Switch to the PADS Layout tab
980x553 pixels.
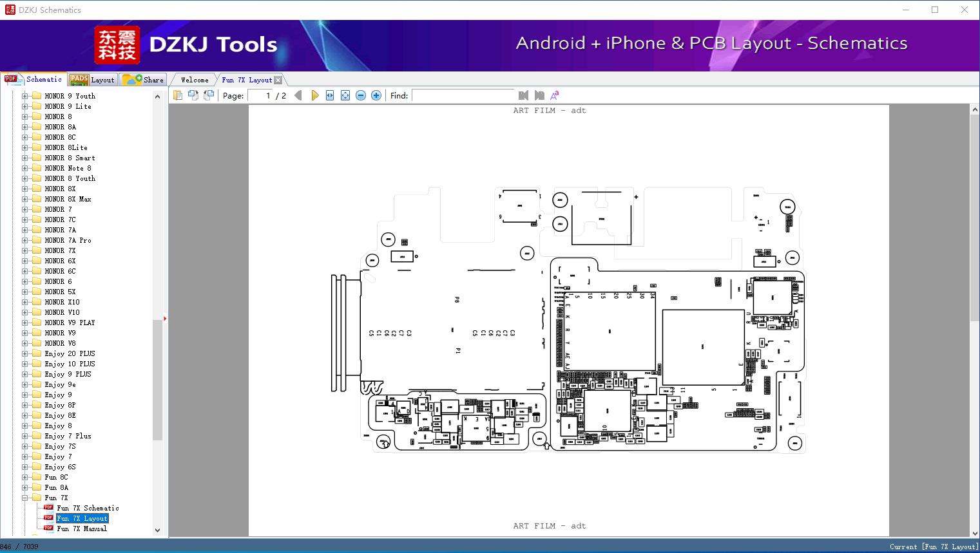coord(92,80)
